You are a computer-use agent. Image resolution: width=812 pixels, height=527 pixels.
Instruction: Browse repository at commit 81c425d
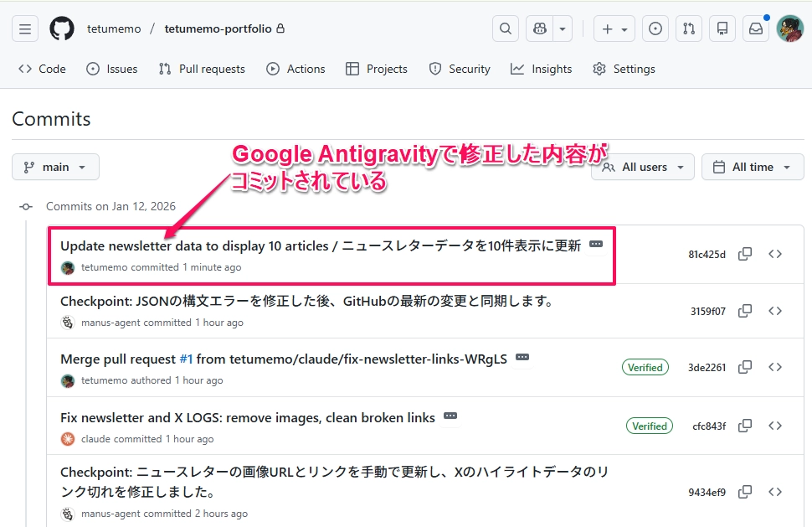pyautogui.click(x=775, y=254)
